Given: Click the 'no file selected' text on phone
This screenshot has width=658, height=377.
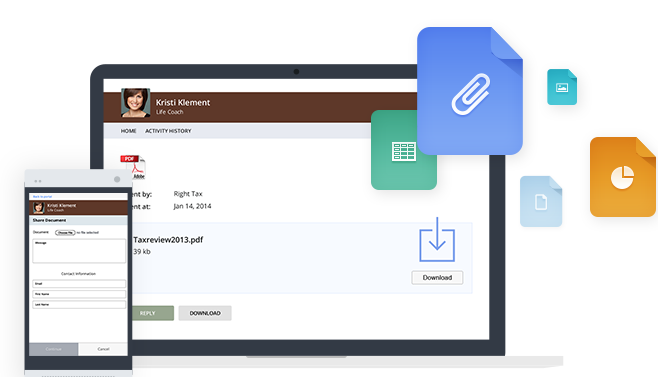Looking at the screenshot, I should pos(88,233).
